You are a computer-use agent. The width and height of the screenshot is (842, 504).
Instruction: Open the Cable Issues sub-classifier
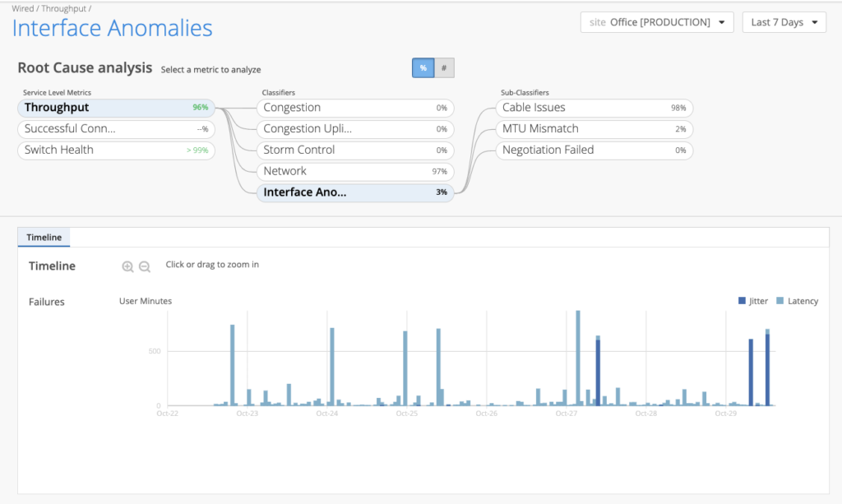point(594,108)
